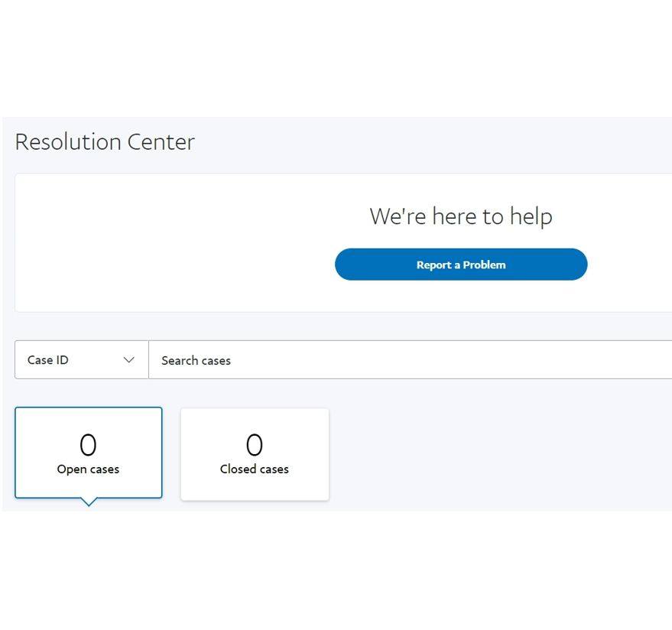This screenshot has width=672, height=630.
Task: Click the zero count above Open cases
Action: (x=88, y=444)
